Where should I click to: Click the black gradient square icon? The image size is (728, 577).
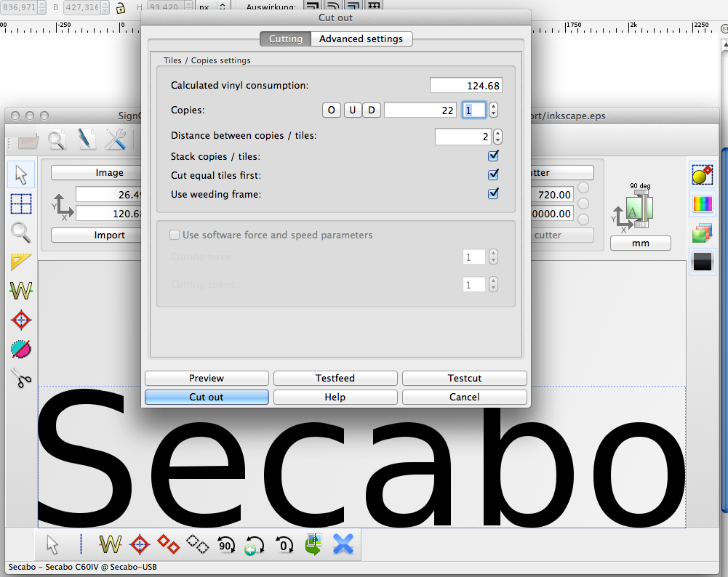702,262
